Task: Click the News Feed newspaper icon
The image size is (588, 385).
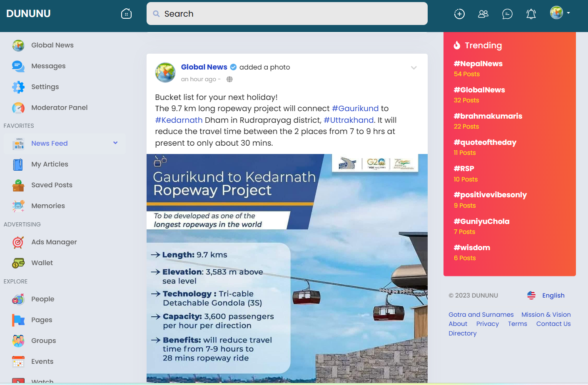Action: [x=18, y=144]
